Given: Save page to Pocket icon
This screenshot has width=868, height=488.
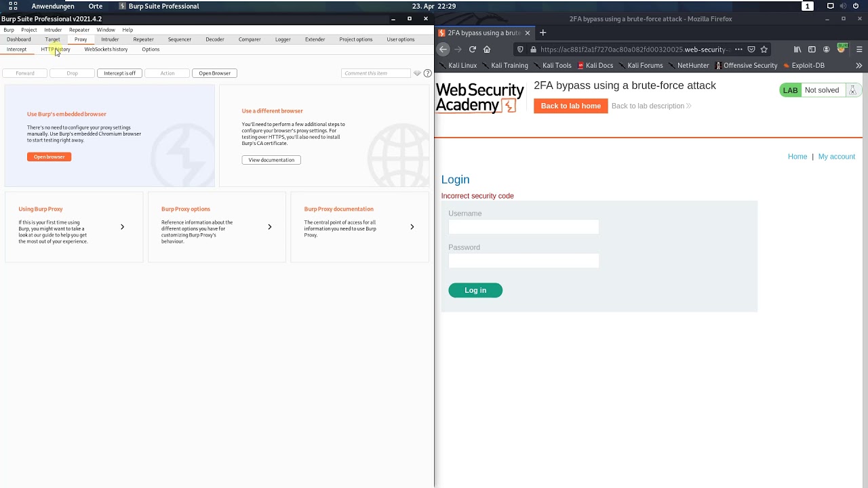Looking at the screenshot, I should 751,49.
